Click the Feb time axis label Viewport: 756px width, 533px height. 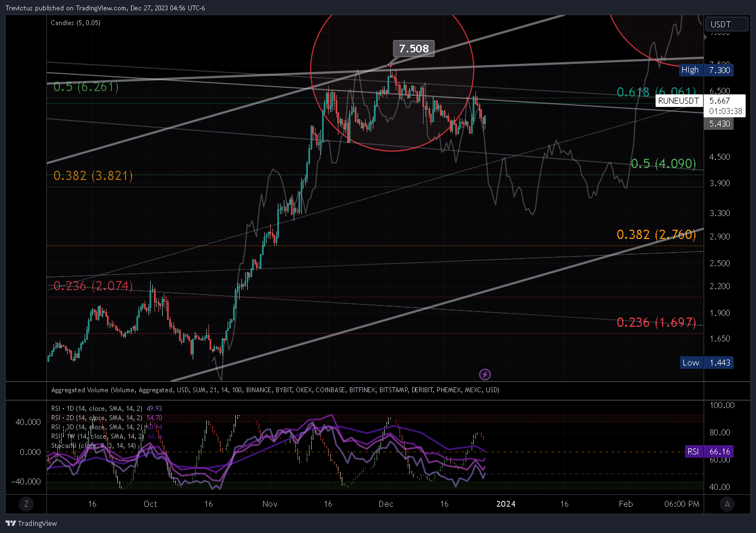pyautogui.click(x=626, y=504)
